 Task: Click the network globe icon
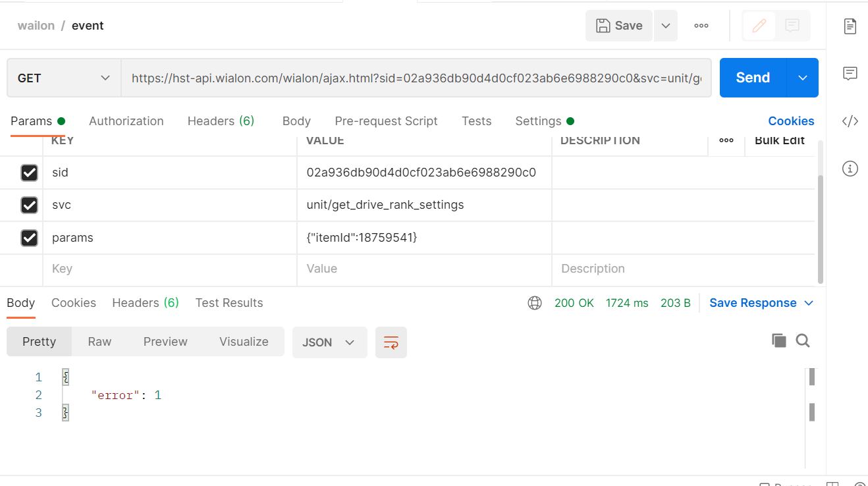click(x=534, y=303)
